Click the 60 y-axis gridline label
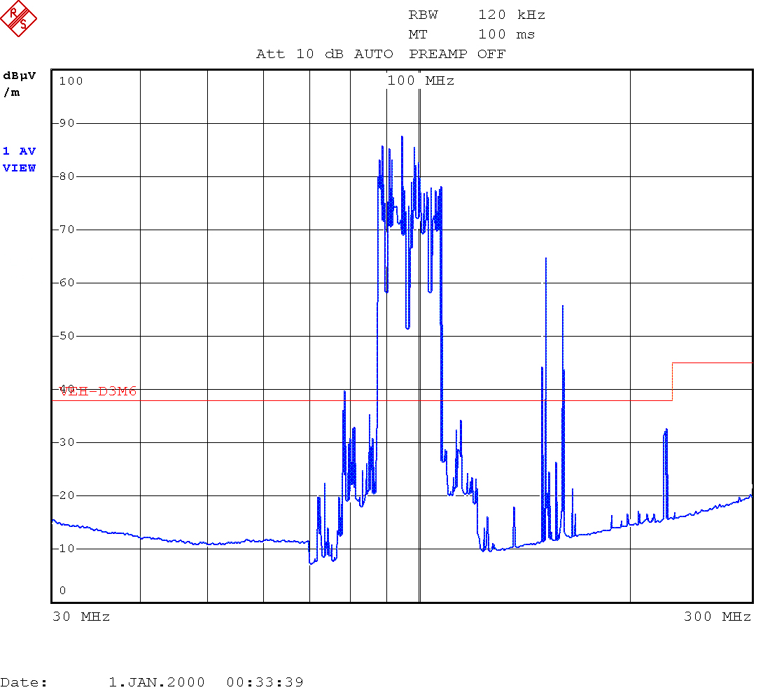Viewport: 784px width, 690px height. point(67,283)
